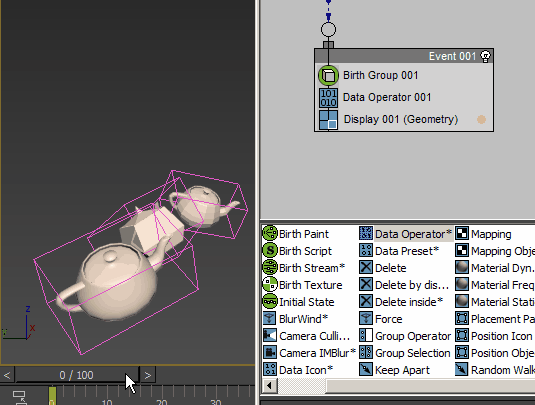Select the Data Preset operator icon
This screenshot has height=405, width=535.
click(366, 250)
